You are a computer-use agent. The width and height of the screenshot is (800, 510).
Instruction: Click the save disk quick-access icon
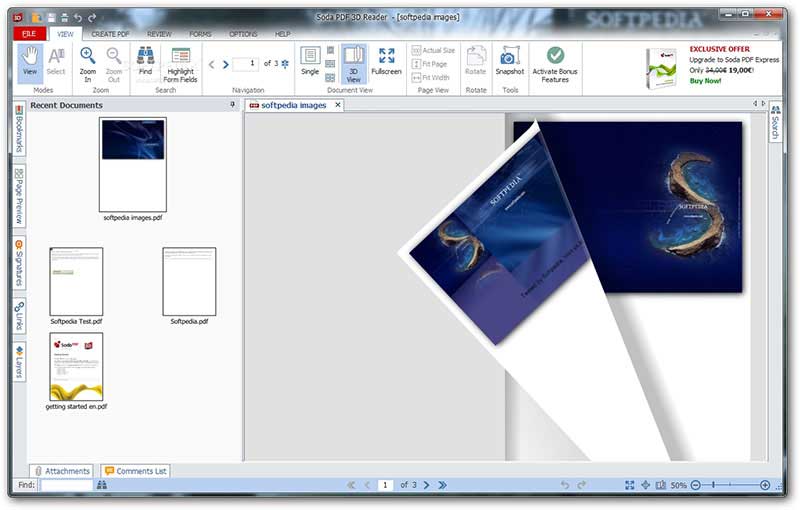pos(51,17)
